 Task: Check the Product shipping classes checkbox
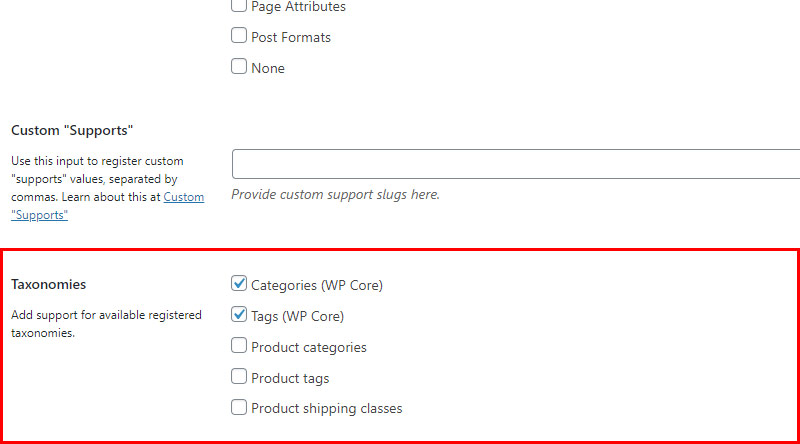coord(239,407)
